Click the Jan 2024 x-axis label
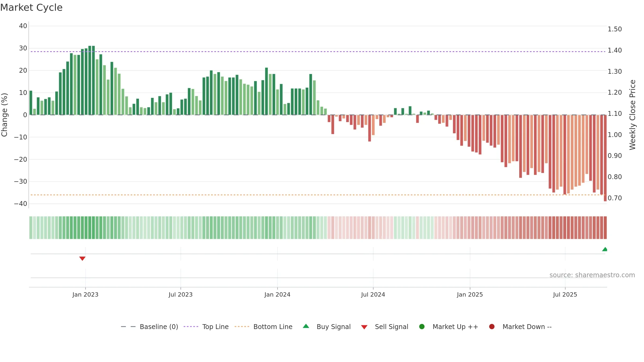The width and height of the screenshot is (644, 362). coord(277,295)
